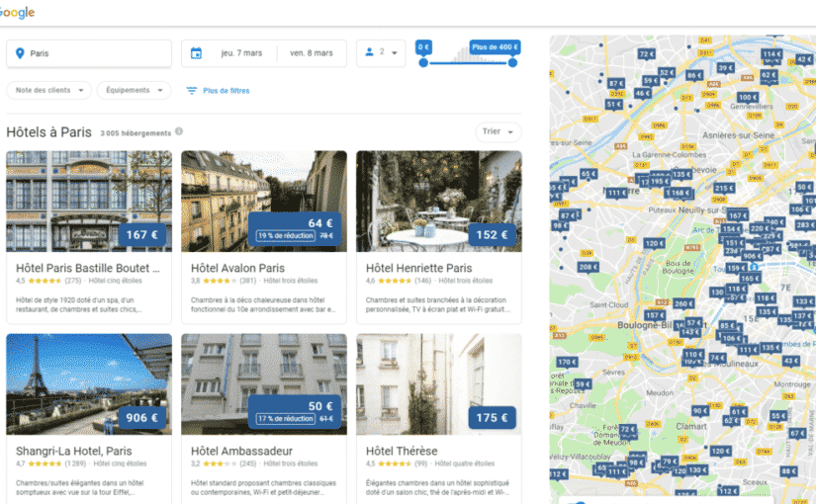Open Shangri-La Hotel, Paris title
The image size is (816, 504).
pyautogui.click(x=74, y=451)
